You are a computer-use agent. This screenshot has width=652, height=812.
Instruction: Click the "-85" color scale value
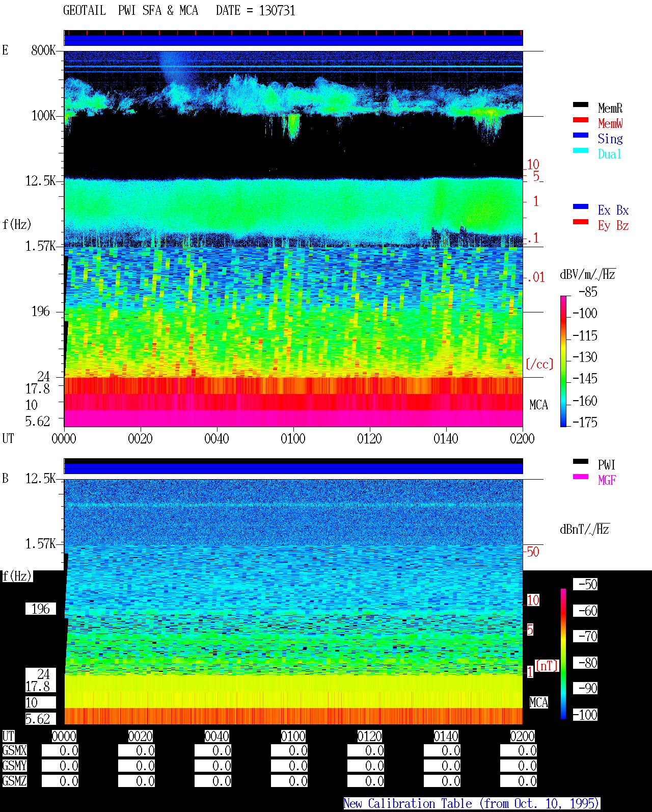click(x=588, y=292)
